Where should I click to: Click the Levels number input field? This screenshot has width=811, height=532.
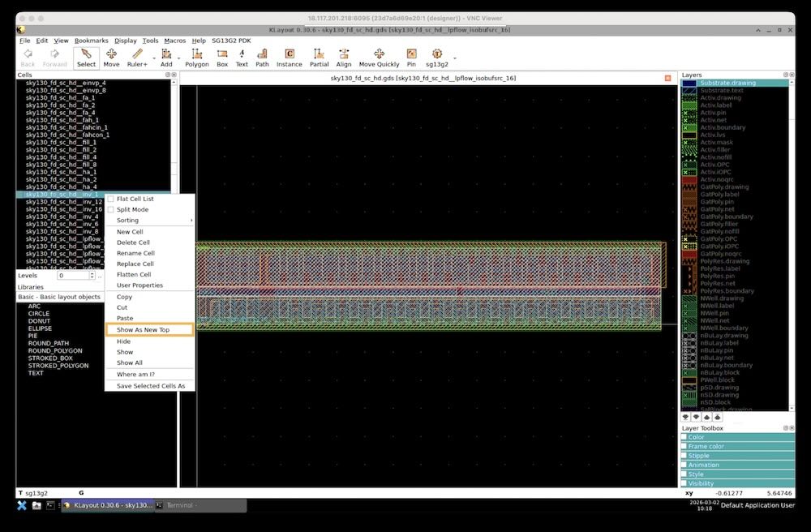point(71,276)
